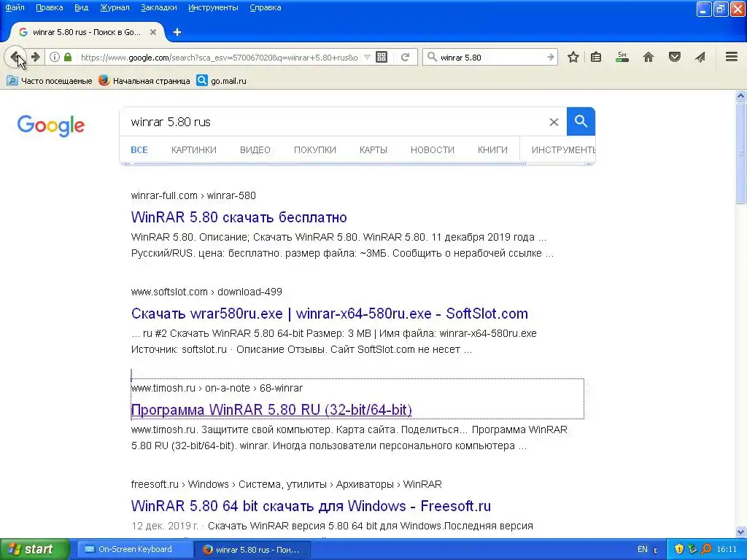Click the page scroll up arrow
The height and width of the screenshot is (560, 747).
[741, 96]
